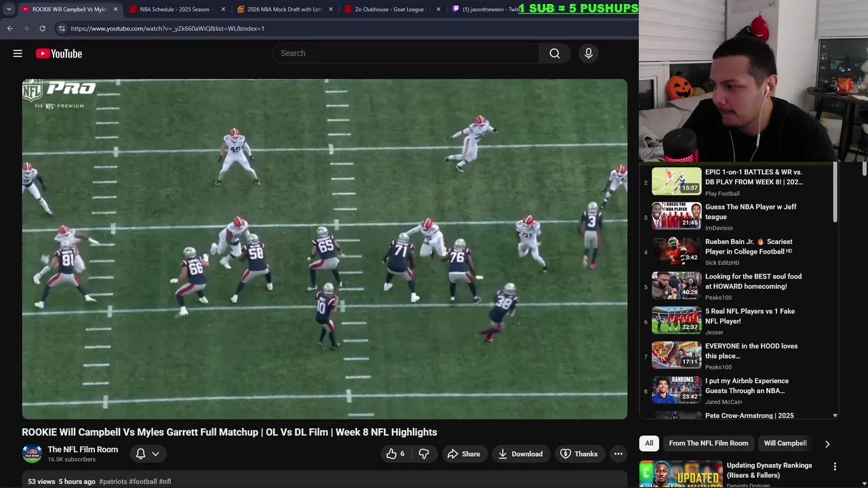Screen dimensions: 868x488
Task: Switch to 2026 NBA Mock Draft tab
Action: coord(284,9)
